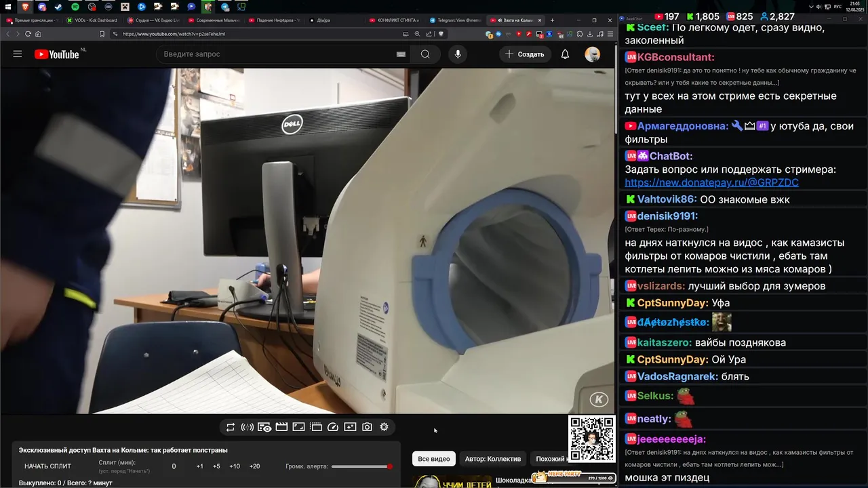Open the YouTube account avatar menu
This screenshot has height=488, width=868.
click(x=593, y=54)
